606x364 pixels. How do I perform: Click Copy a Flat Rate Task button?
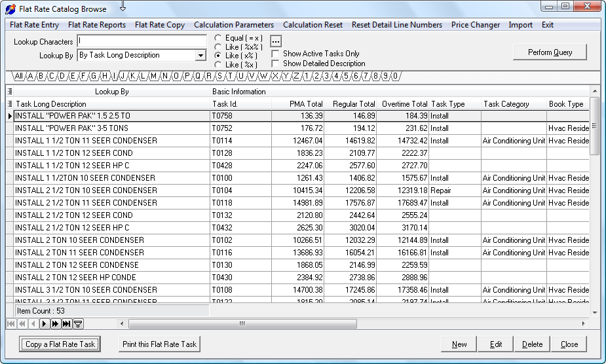[x=60, y=344]
